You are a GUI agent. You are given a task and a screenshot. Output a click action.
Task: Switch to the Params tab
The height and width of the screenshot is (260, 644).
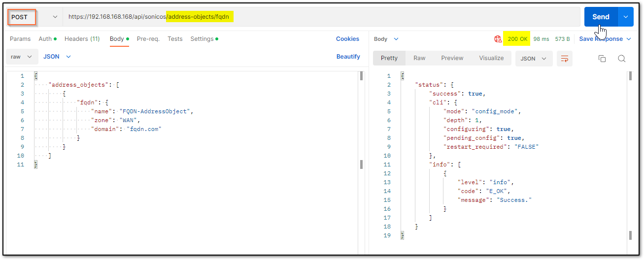[x=20, y=39]
